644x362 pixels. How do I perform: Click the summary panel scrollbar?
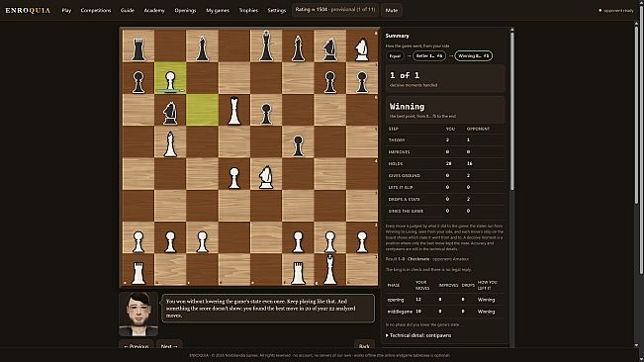pyautogui.click(x=512, y=111)
